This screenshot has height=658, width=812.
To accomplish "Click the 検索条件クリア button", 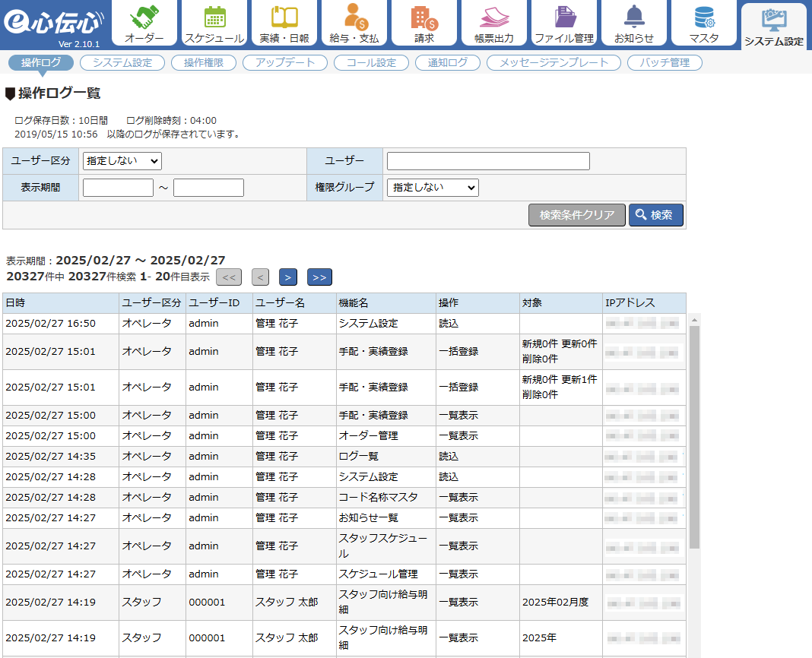I will pyautogui.click(x=577, y=215).
